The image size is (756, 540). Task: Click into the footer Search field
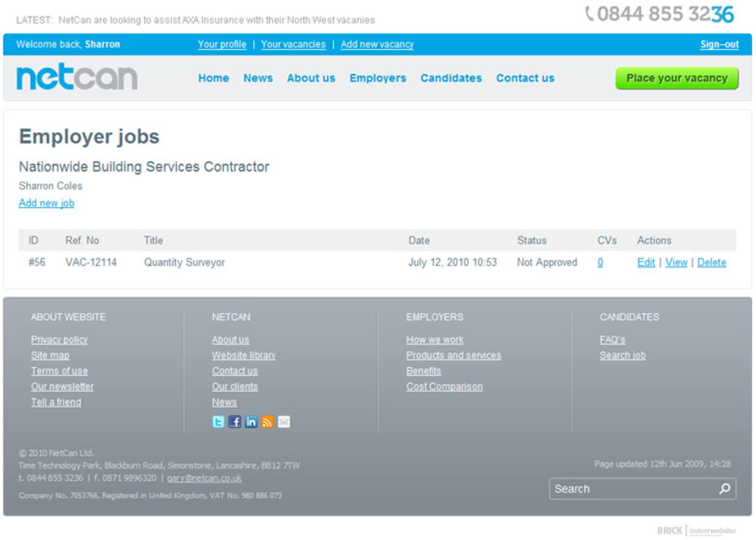(x=632, y=489)
